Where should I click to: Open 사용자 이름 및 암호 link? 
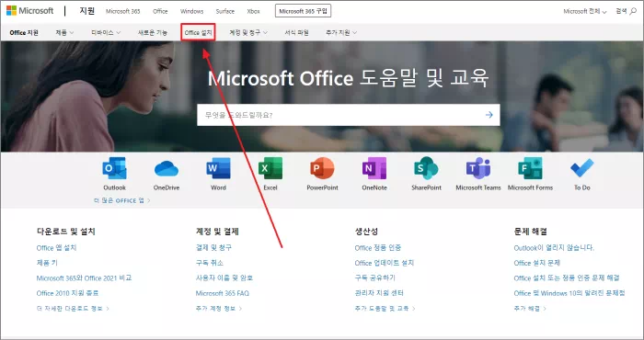coord(224,278)
